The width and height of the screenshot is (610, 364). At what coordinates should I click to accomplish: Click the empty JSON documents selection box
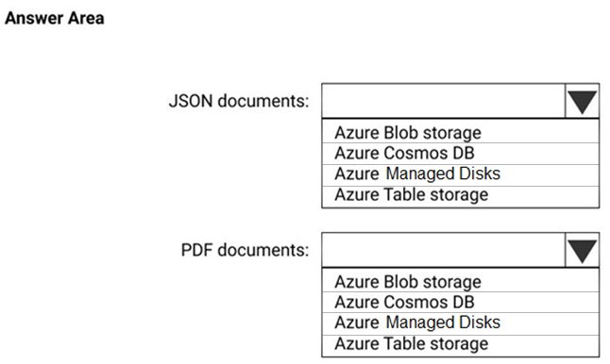coord(443,101)
